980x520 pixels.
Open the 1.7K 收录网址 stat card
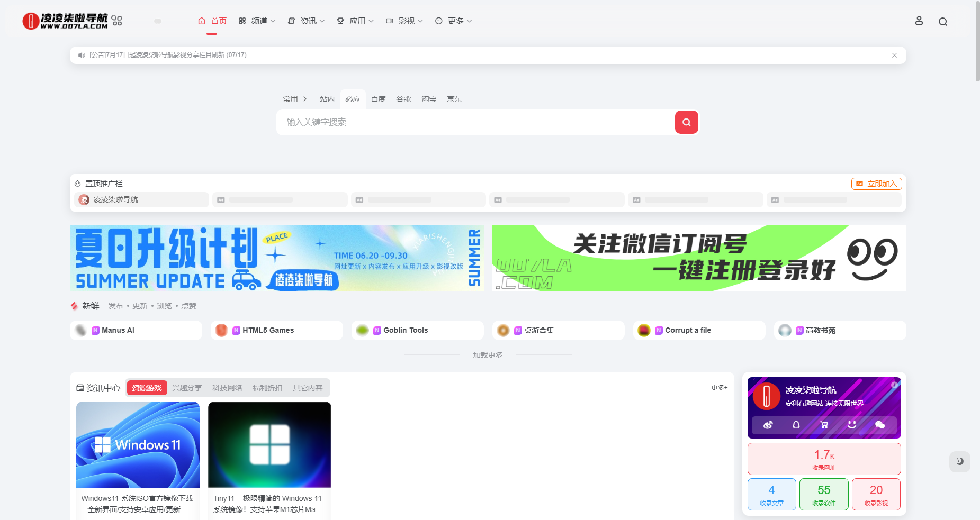824,459
